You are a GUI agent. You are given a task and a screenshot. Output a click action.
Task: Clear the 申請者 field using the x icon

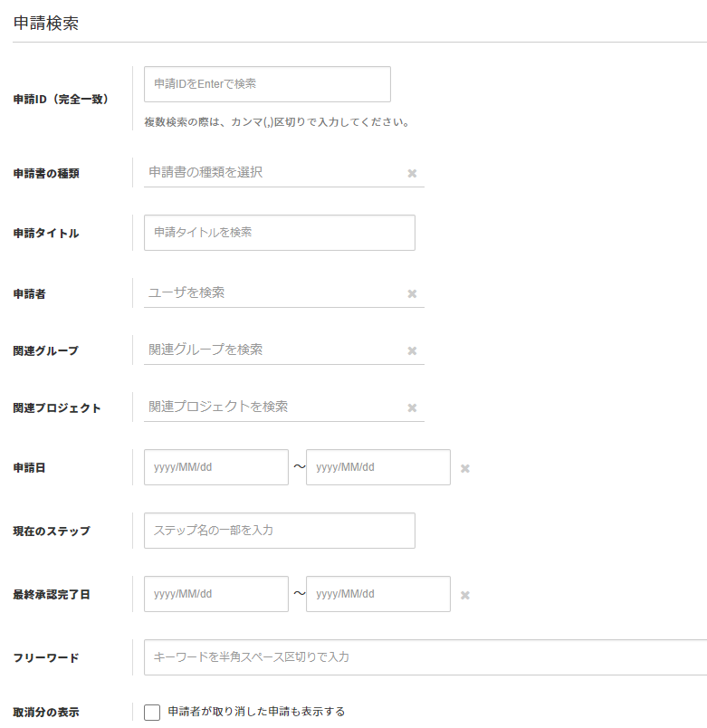412,293
